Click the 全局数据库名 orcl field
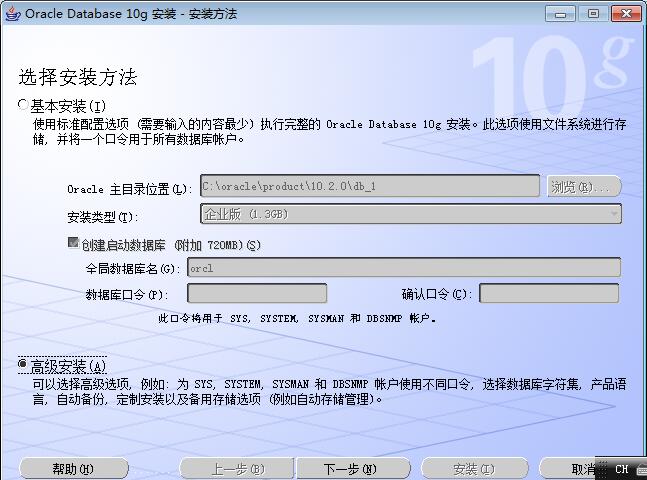 (404, 267)
